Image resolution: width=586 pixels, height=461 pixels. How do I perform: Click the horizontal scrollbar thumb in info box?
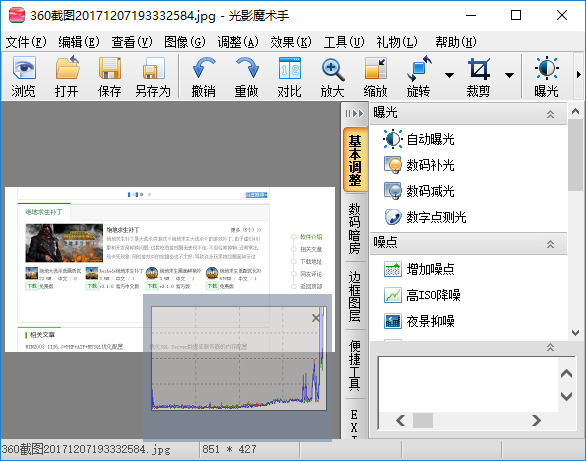pyautogui.click(x=423, y=420)
